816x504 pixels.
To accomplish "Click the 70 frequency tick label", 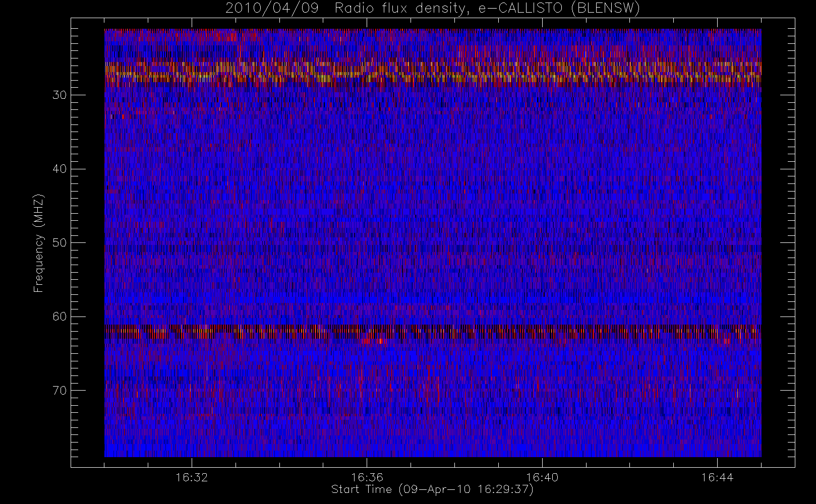I will pos(60,391).
